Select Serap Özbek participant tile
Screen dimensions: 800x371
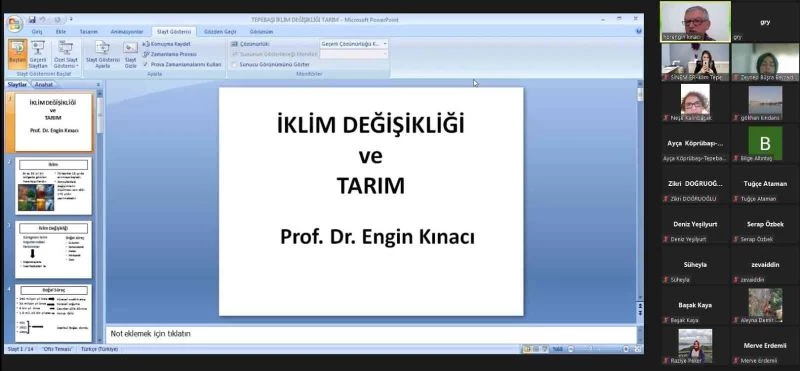[x=765, y=225]
